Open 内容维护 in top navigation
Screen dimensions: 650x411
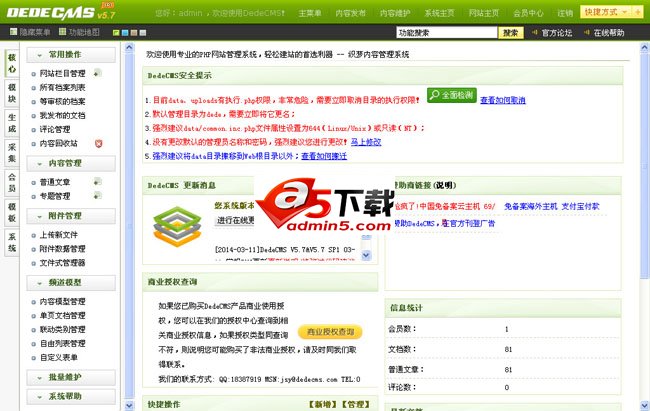[395, 13]
